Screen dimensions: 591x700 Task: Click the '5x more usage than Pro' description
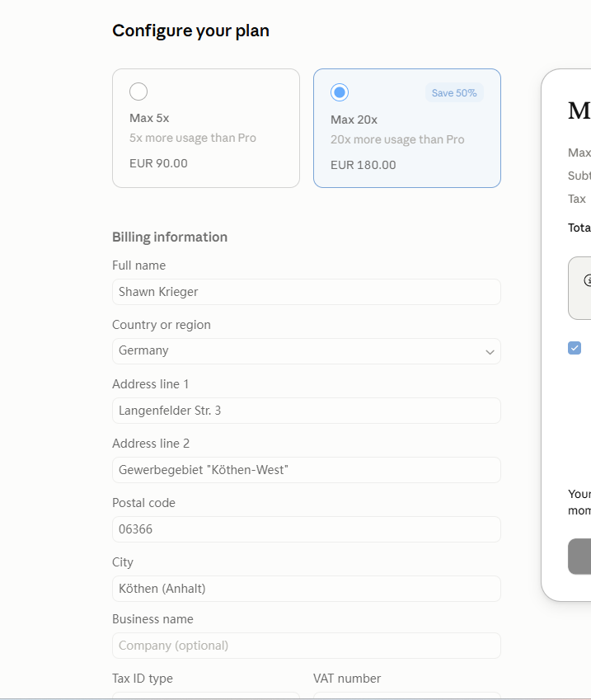[193, 138]
